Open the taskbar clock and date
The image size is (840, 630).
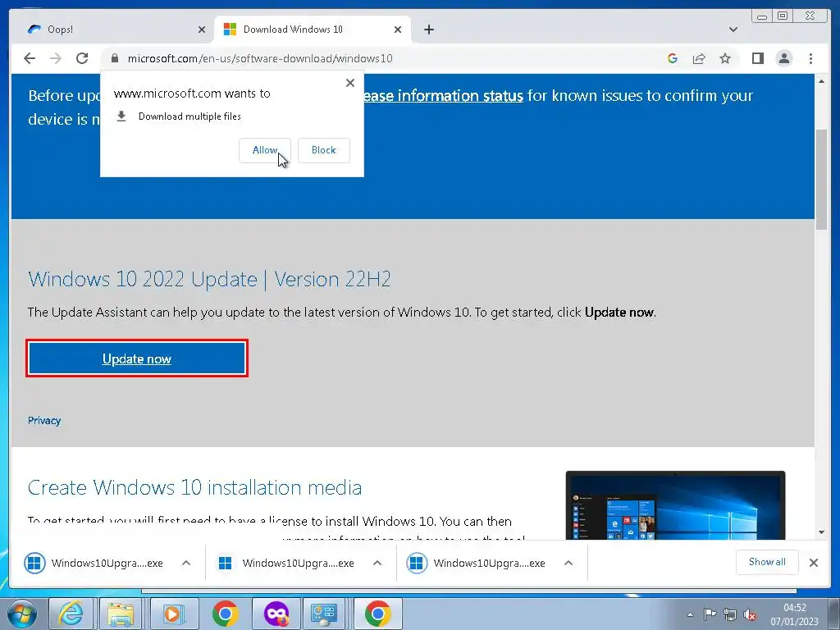pyautogui.click(x=794, y=614)
